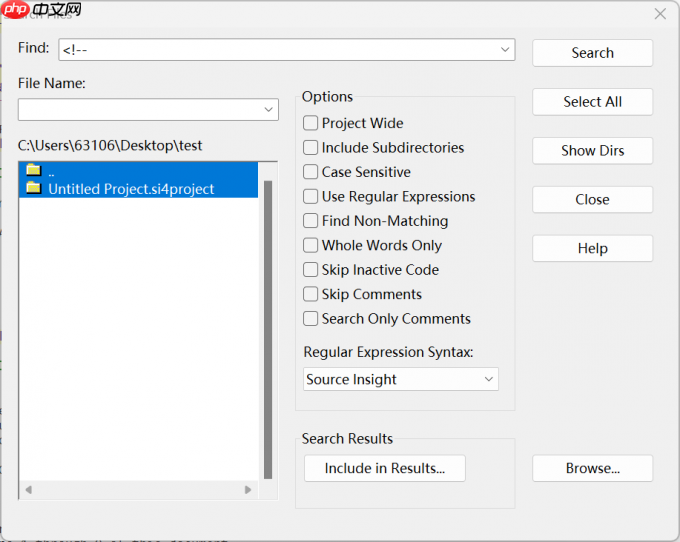This screenshot has width=680, height=542.
Task: Check Search Only Comments box
Action: point(311,319)
